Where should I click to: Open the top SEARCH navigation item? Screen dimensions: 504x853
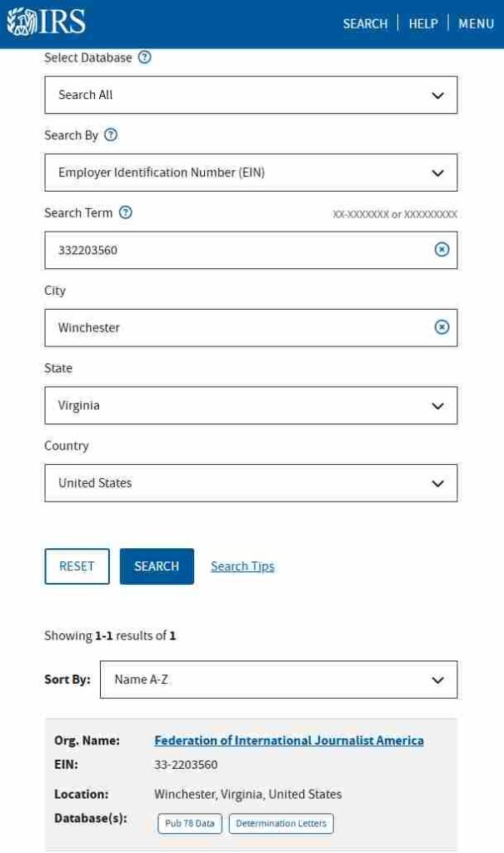click(x=364, y=23)
